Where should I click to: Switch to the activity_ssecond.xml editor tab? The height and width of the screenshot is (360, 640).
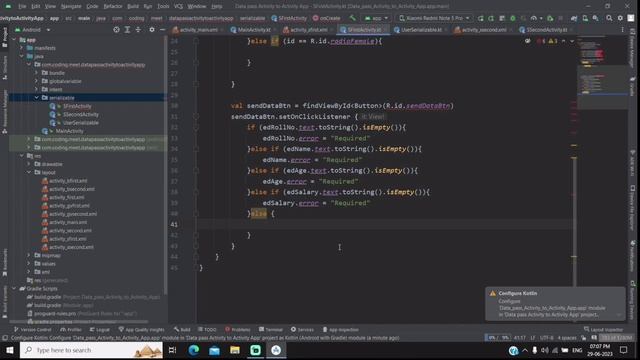coord(483,30)
